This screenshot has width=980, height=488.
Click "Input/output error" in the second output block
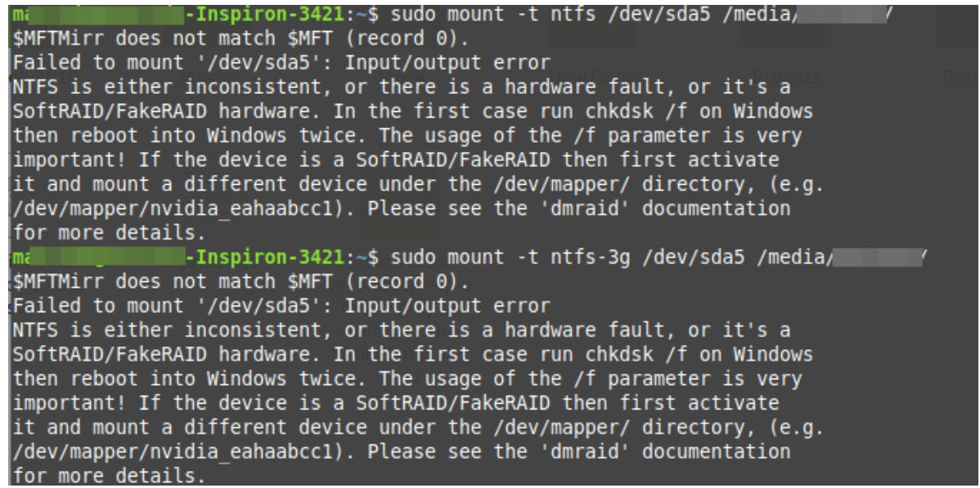pyautogui.click(x=447, y=307)
